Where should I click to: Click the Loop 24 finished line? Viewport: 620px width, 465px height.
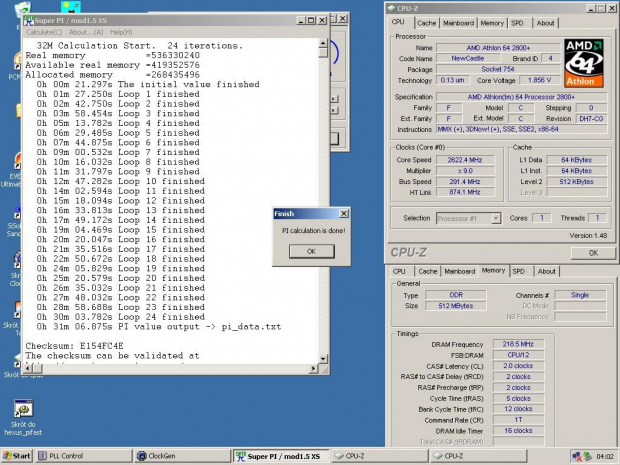click(121, 317)
